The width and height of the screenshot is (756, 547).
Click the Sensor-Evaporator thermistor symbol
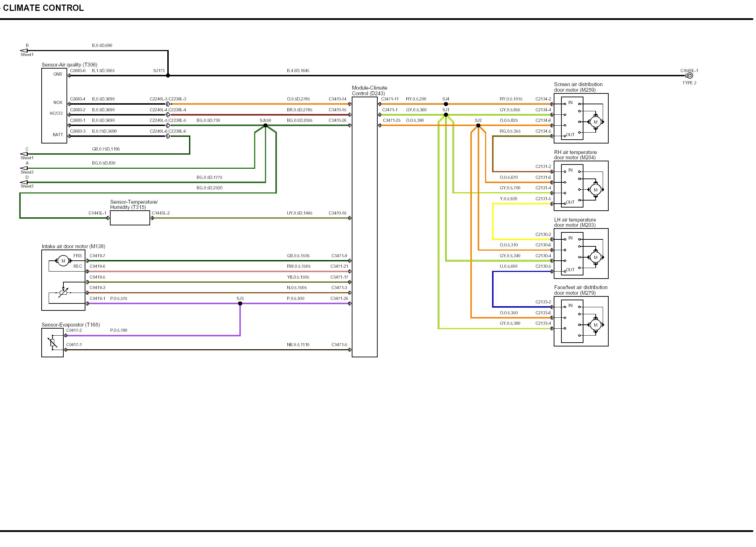[x=52, y=343]
